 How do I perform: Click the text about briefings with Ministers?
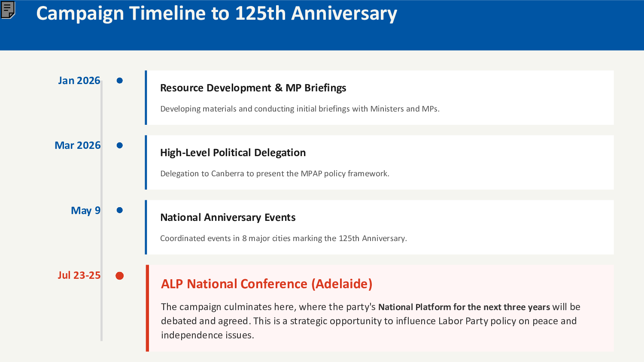[300, 109]
